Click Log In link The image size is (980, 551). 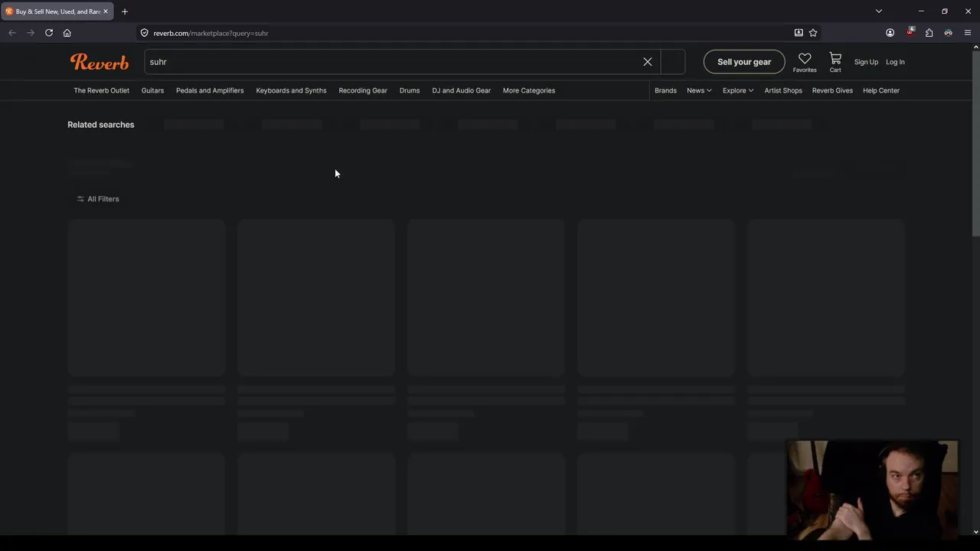[895, 62]
